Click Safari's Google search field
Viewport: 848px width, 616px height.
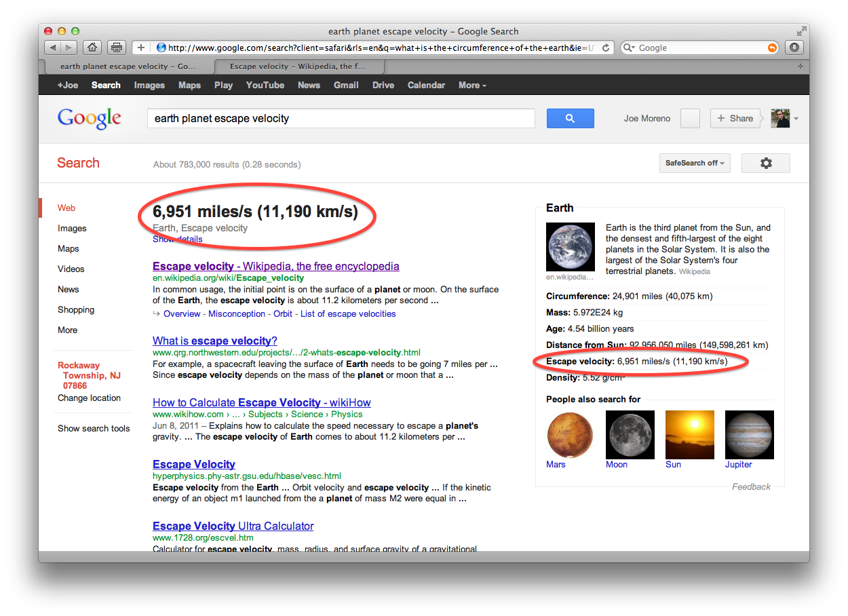(700, 47)
